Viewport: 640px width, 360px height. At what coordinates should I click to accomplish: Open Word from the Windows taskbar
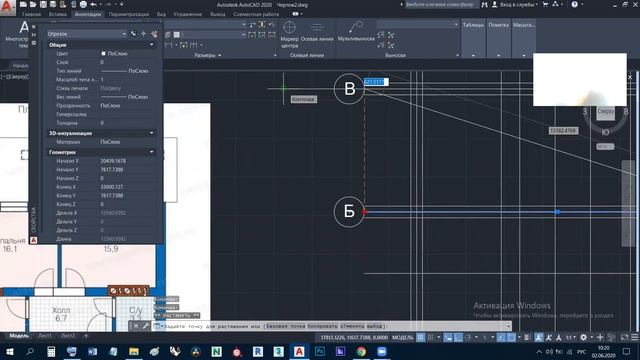click(92, 351)
